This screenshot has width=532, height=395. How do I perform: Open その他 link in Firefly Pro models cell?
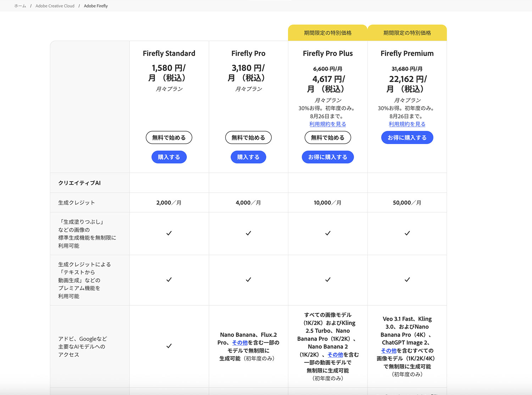(x=240, y=343)
